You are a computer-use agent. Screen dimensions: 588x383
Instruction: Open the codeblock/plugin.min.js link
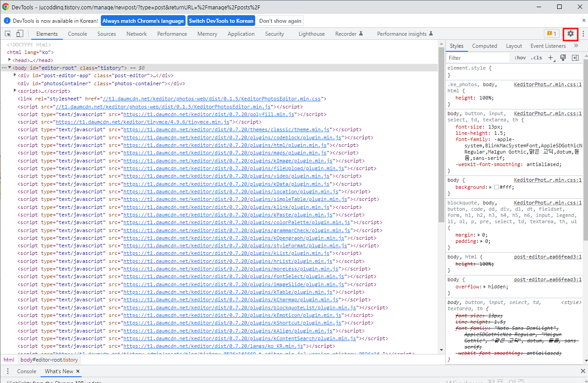(x=232, y=137)
